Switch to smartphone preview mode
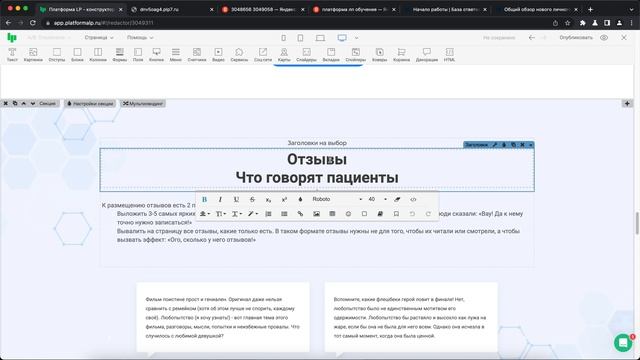This screenshot has height=360, width=640. click(x=284, y=38)
